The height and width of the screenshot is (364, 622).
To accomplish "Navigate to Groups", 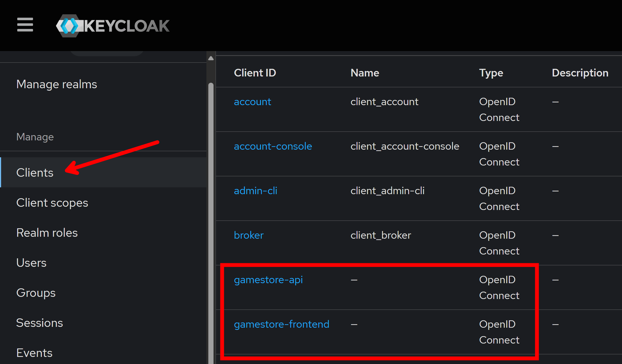I will click(36, 293).
